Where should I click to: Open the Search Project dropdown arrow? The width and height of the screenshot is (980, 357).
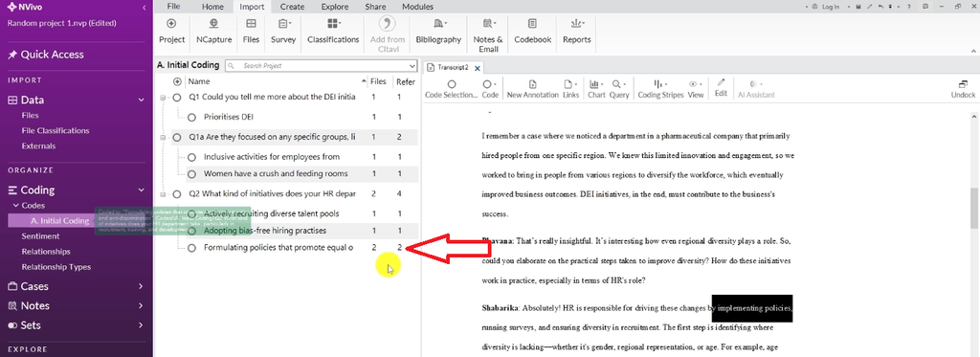point(412,66)
